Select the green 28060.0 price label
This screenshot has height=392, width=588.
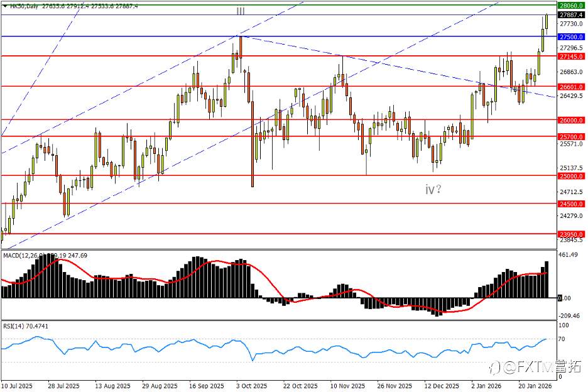[x=571, y=6]
